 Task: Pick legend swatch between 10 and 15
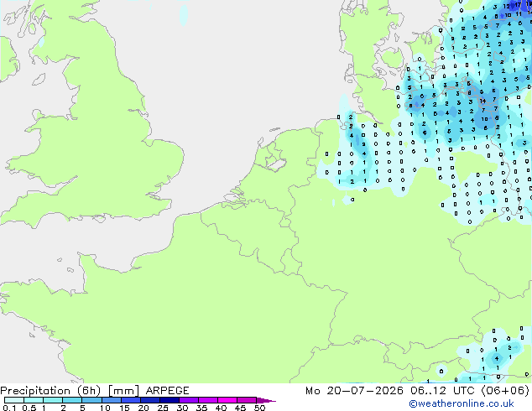click(x=112, y=400)
